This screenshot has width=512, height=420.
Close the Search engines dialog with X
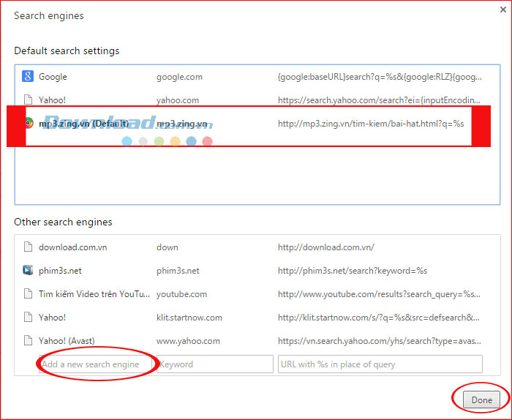point(503,10)
